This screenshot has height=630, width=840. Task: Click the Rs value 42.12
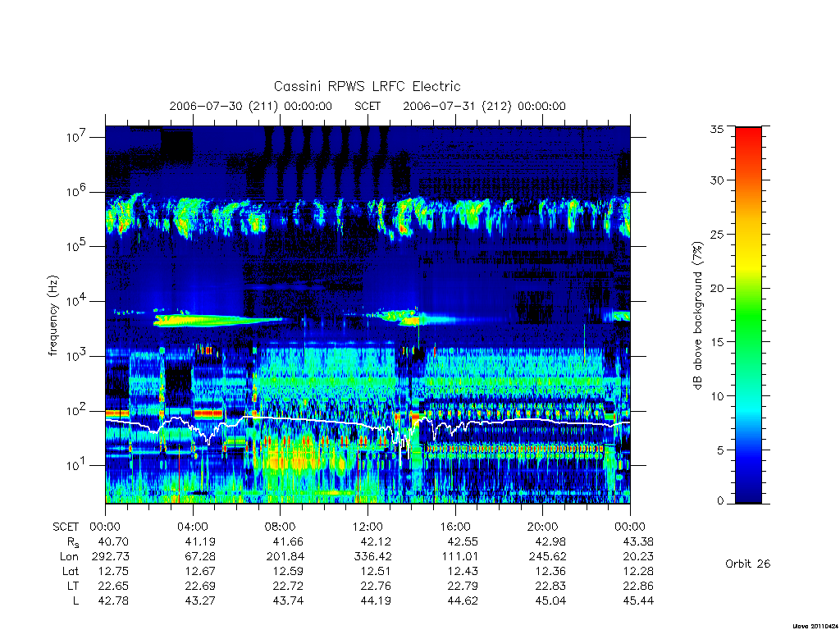point(376,541)
